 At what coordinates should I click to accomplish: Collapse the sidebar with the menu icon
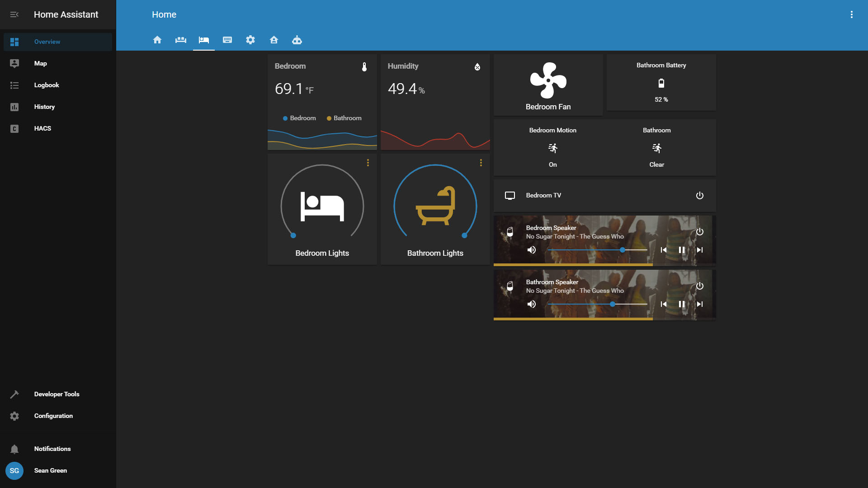pos(14,14)
